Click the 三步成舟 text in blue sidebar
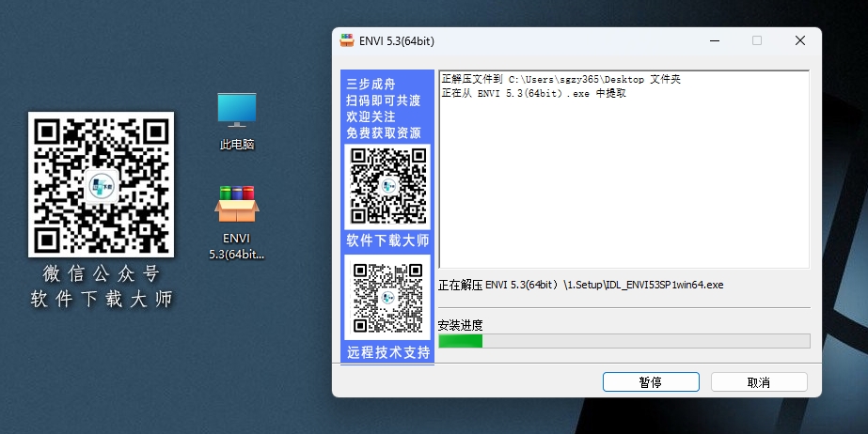Viewport: 868px width, 434px height. click(371, 84)
